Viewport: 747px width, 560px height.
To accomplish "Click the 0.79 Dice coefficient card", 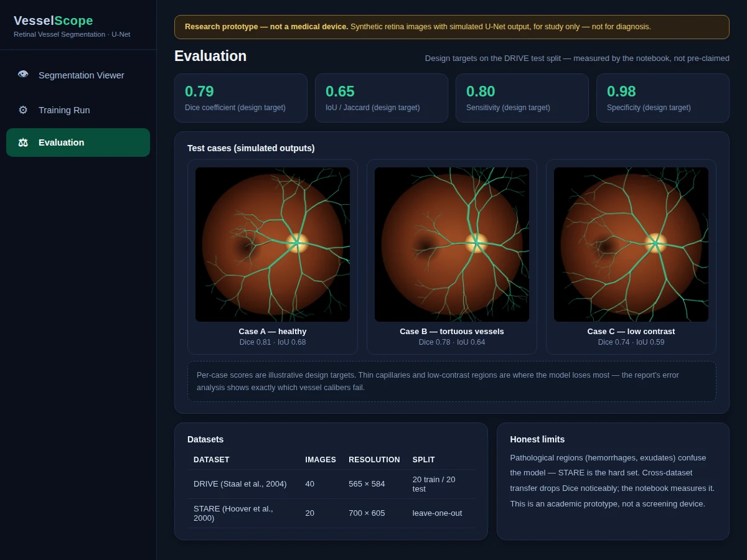I will (x=241, y=98).
